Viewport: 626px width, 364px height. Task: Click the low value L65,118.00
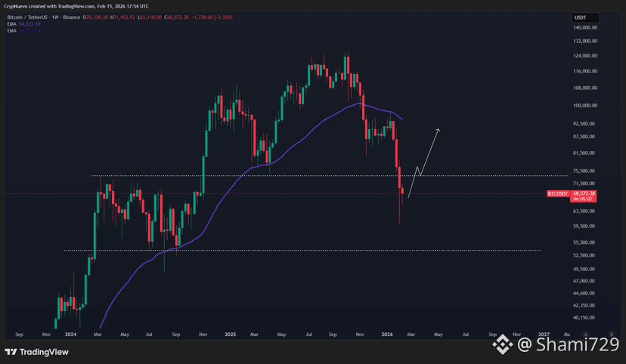(150, 17)
